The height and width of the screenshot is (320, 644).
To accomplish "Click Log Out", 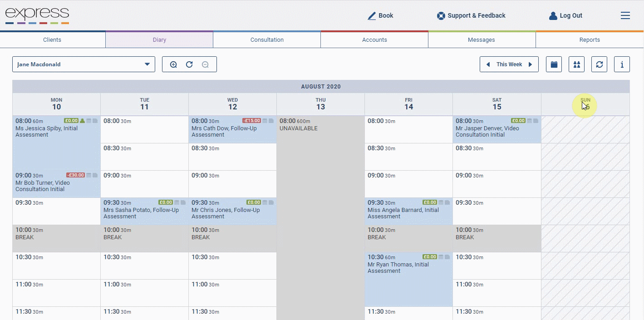I will (x=565, y=15).
